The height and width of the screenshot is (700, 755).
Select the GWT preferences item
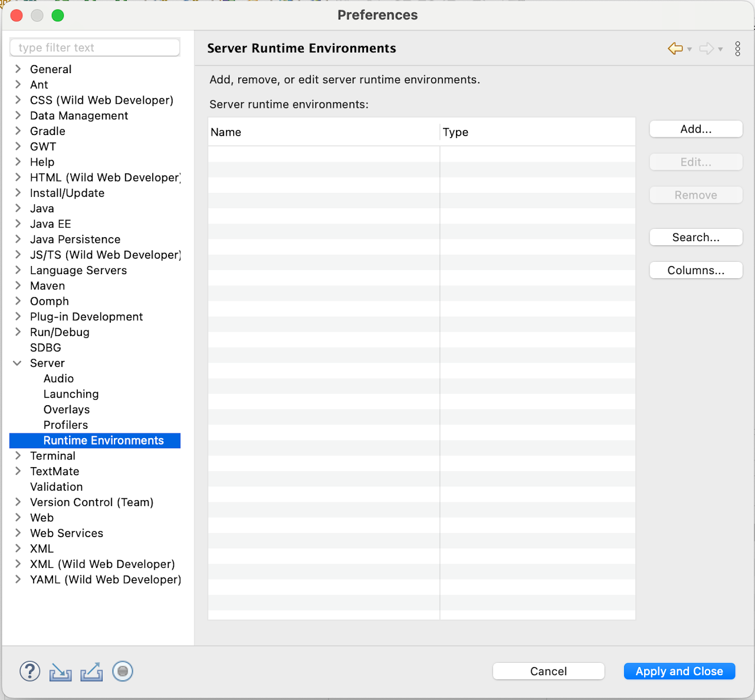point(43,146)
